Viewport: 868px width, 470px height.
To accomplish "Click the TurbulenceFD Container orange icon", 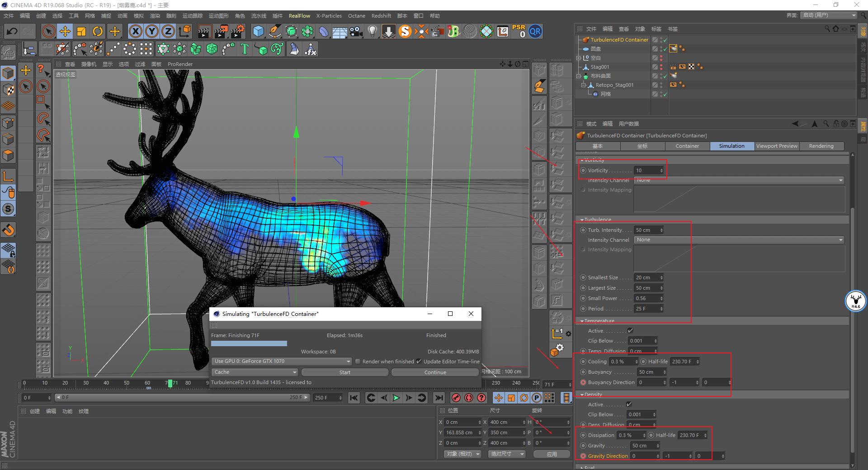I will click(586, 39).
